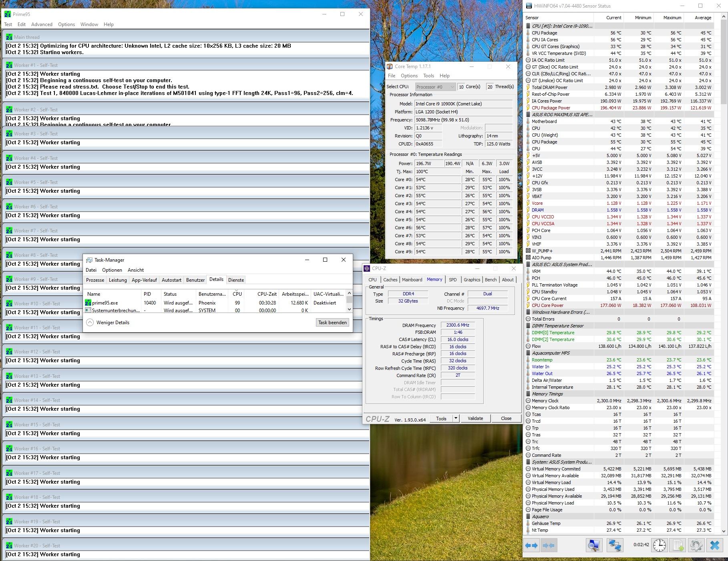Image resolution: width=728 pixels, height=561 pixels.
Task: Click the Memory Timings group icon in HWiNFO
Action: coord(528,394)
